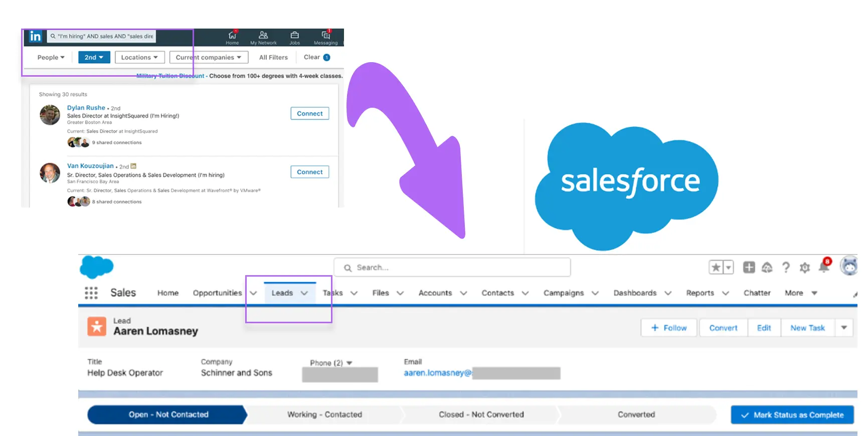Open the global actions plus icon

(749, 268)
